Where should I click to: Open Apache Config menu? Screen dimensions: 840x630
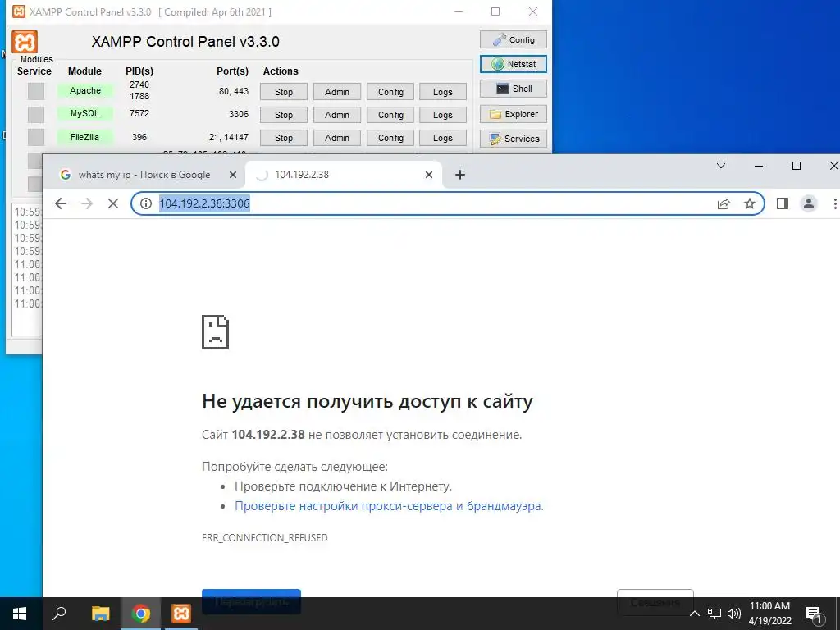click(390, 92)
